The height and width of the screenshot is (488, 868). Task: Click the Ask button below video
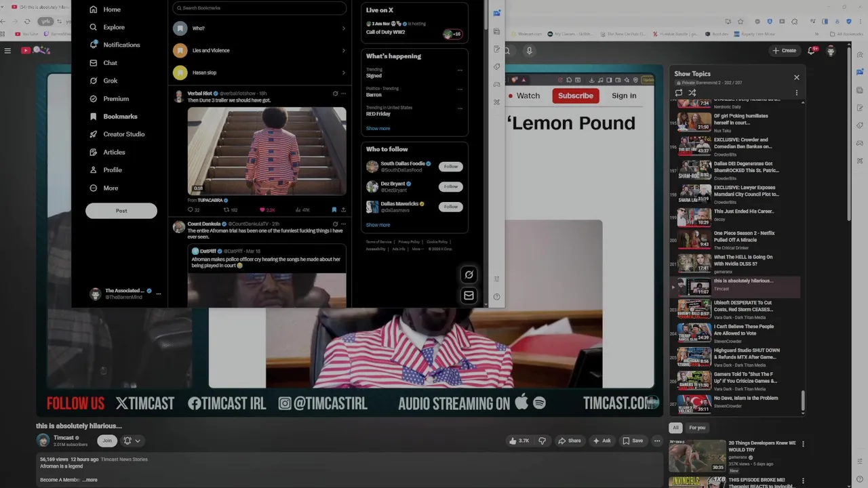coord(601,441)
